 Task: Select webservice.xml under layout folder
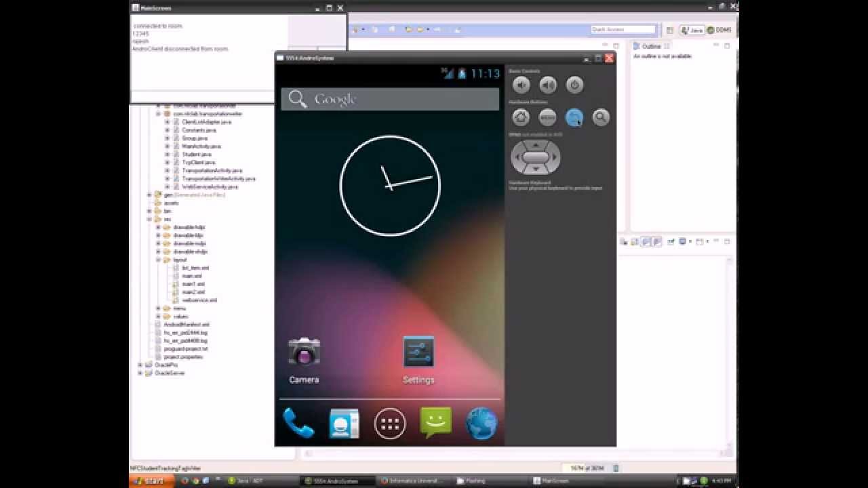point(199,300)
